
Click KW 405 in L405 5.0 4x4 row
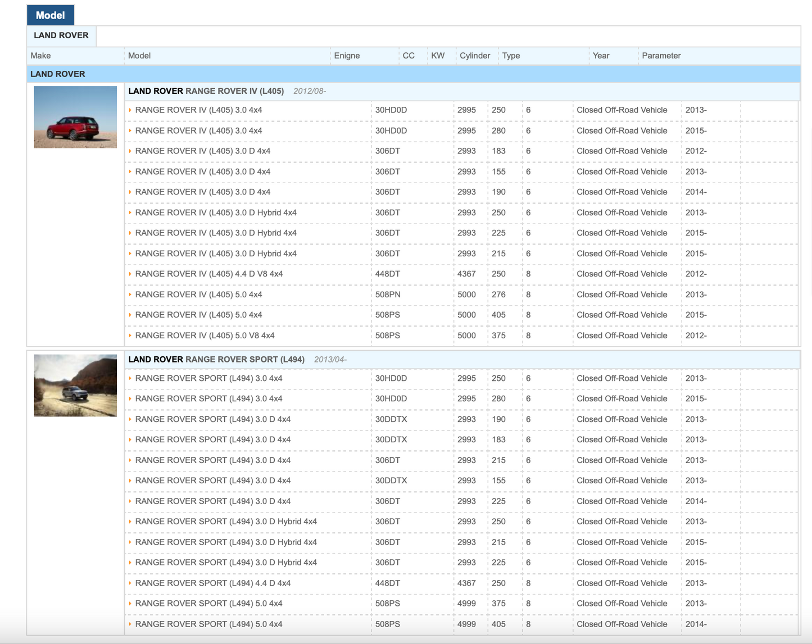coord(498,315)
